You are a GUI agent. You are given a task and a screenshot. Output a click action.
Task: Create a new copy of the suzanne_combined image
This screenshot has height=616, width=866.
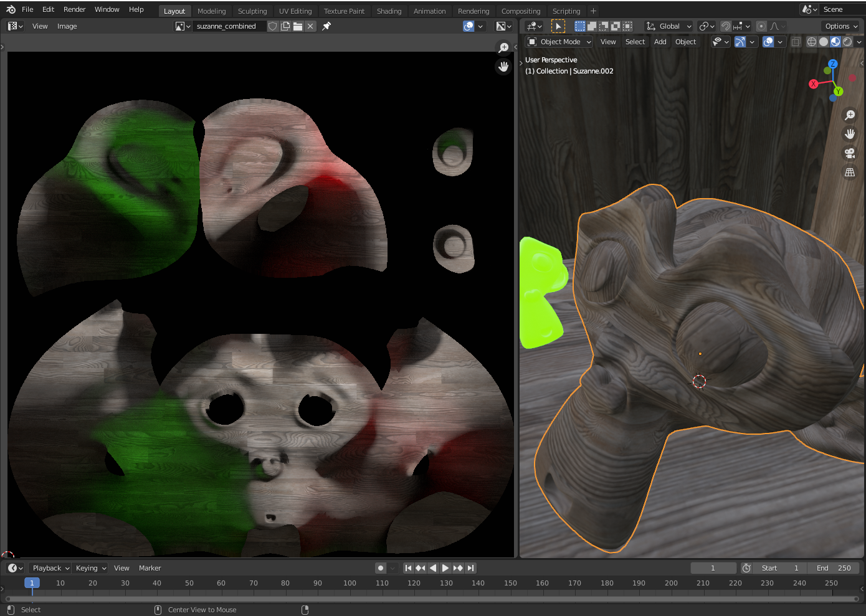point(285,26)
